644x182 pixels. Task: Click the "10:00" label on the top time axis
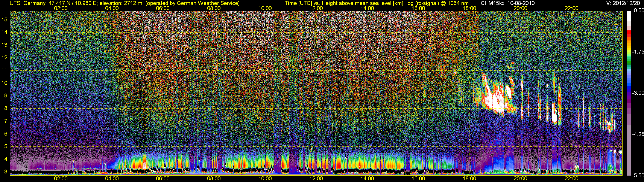[x=265, y=8]
